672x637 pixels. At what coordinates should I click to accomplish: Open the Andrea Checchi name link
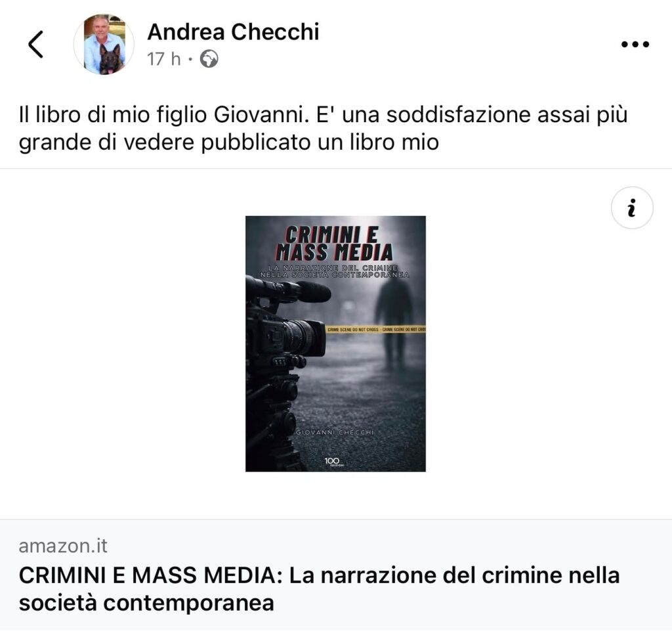[x=233, y=32]
